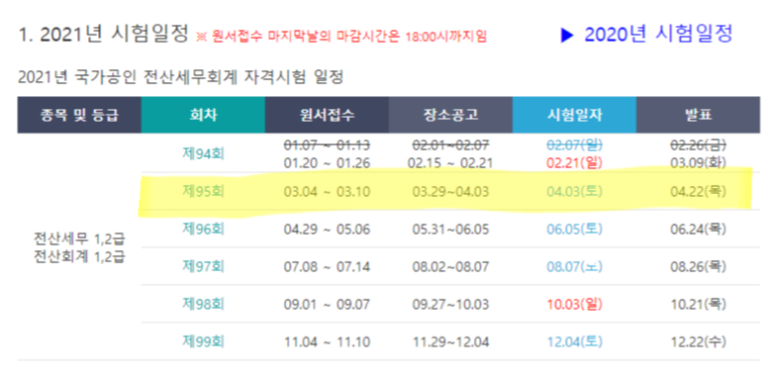Select the 11.04 ~ 11.10 application period
Viewport: 773px width, 381px height.
tap(327, 342)
